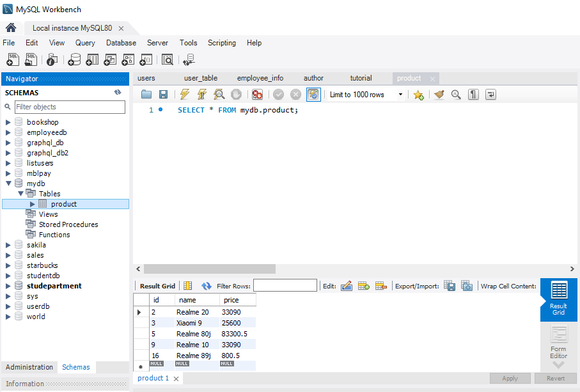
Task: Create new function toolbar icon
Action: click(x=146, y=59)
